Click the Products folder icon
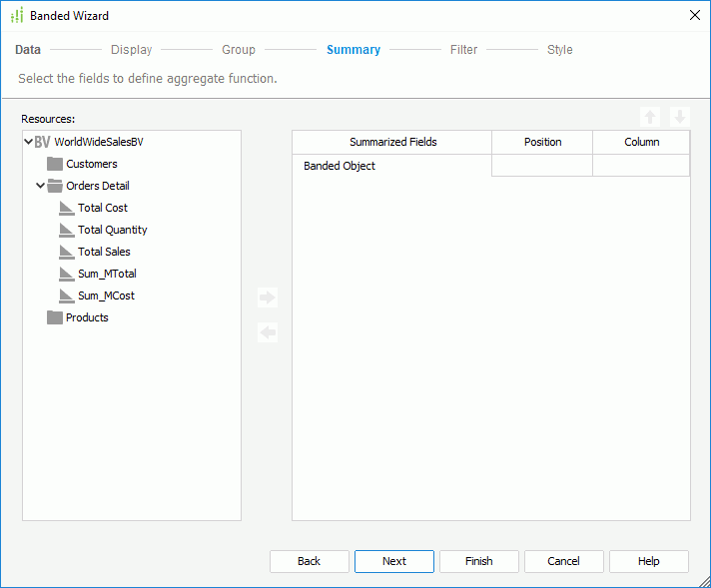 coord(55,317)
